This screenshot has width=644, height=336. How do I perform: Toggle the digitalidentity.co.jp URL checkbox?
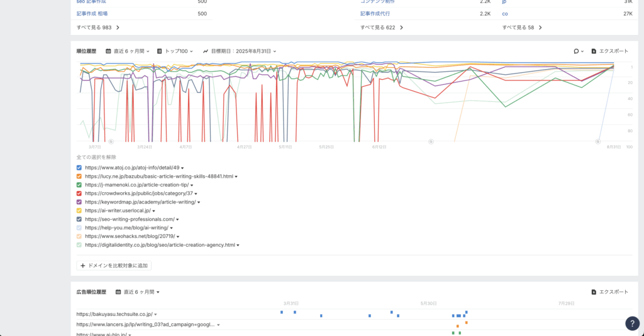(79, 246)
